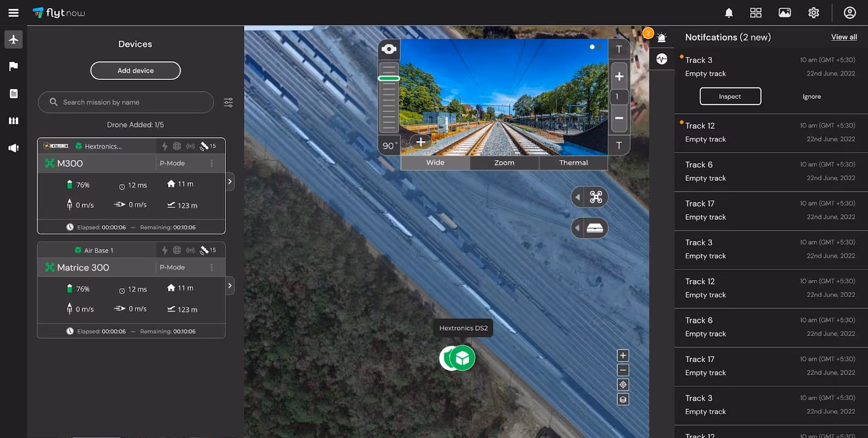Expand the M300 device card arrow
The height and width of the screenshot is (438, 868).
tap(230, 182)
